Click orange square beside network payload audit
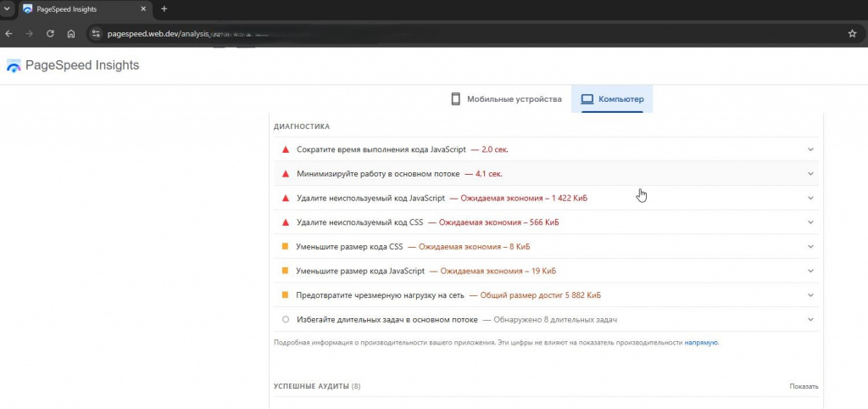868x409 pixels. point(285,295)
